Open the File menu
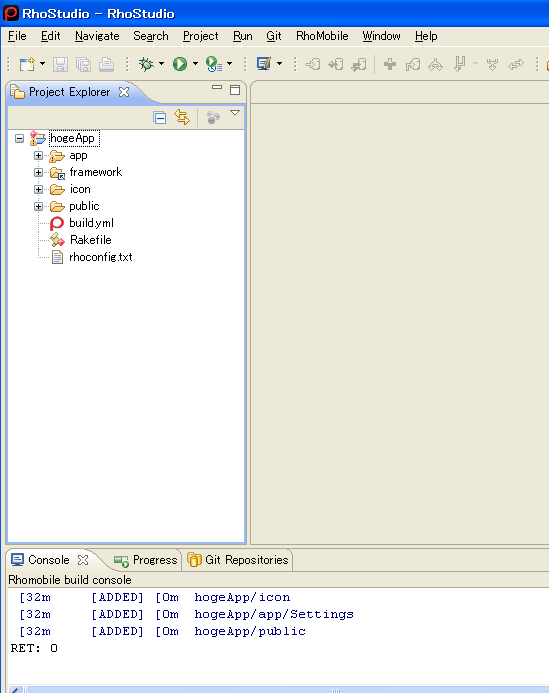Screen dimensions: 549x693 coord(17,36)
